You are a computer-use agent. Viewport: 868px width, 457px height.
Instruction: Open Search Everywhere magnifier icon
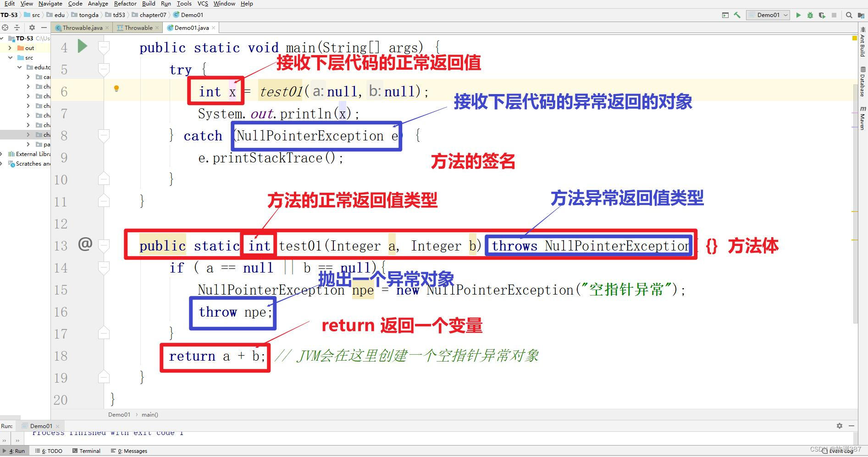[x=849, y=15]
